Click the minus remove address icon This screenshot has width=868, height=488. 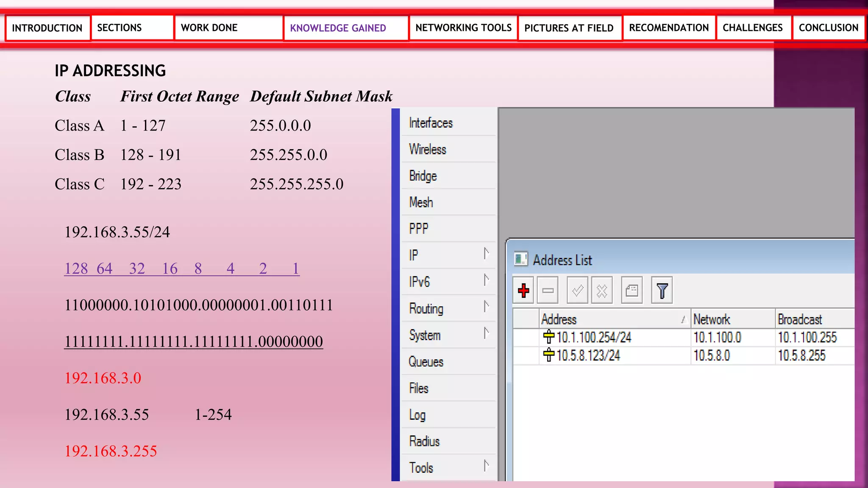pos(548,291)
